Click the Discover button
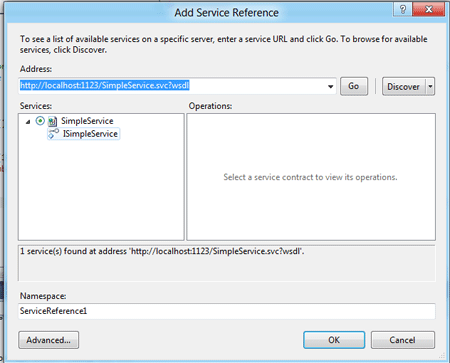Viewport: 450px width, 363px height. point(404,87)
